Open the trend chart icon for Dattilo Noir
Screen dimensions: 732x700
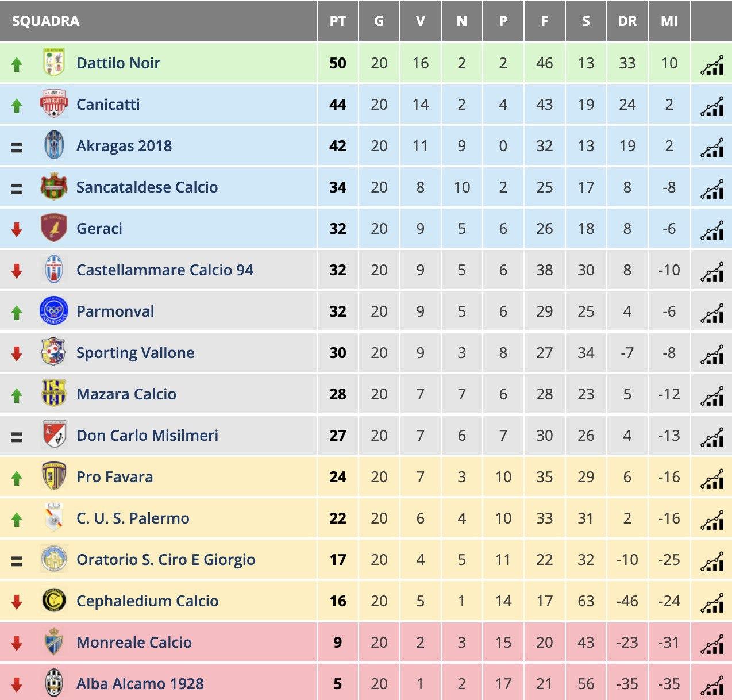point(712,66)
